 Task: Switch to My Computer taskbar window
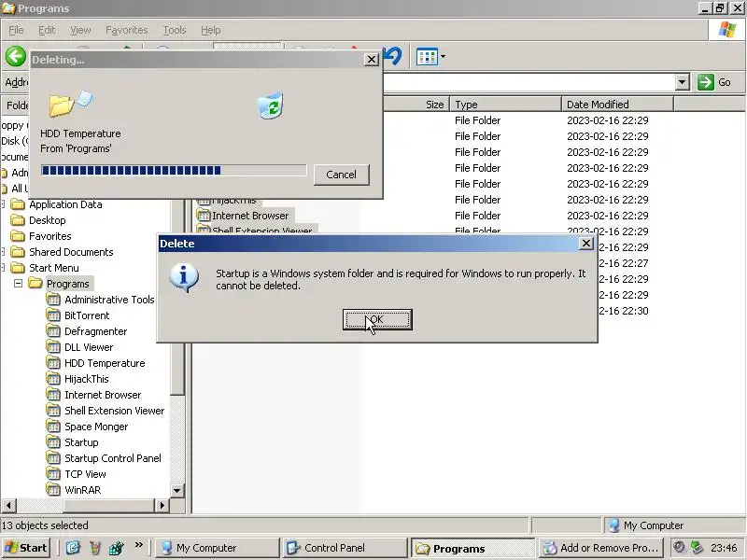coord(217,548)
